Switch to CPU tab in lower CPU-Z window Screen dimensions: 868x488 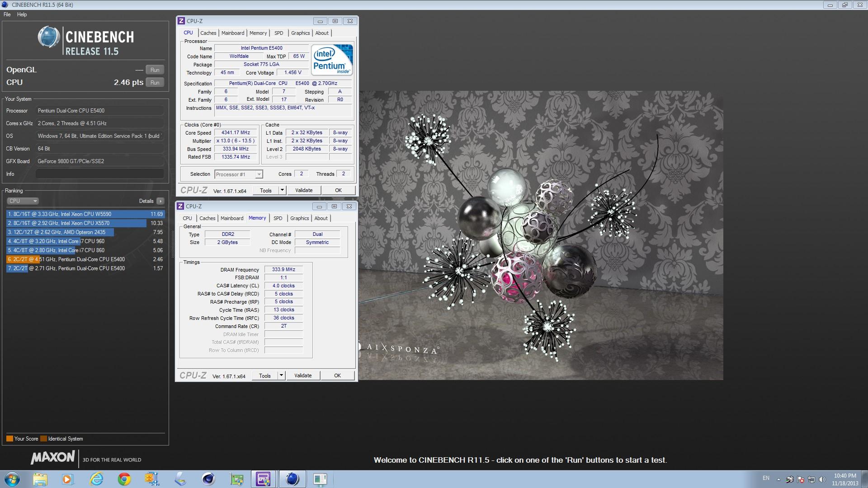(x=187, y=218)
